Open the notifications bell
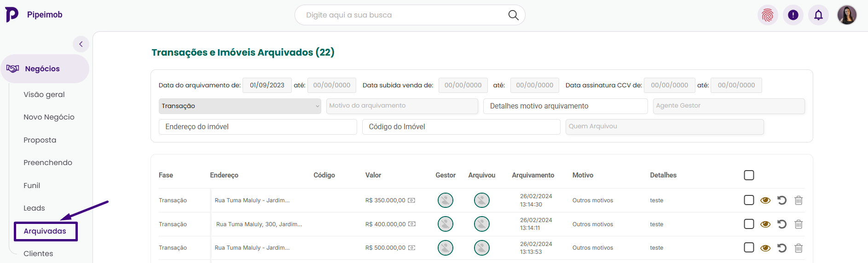 818,15
